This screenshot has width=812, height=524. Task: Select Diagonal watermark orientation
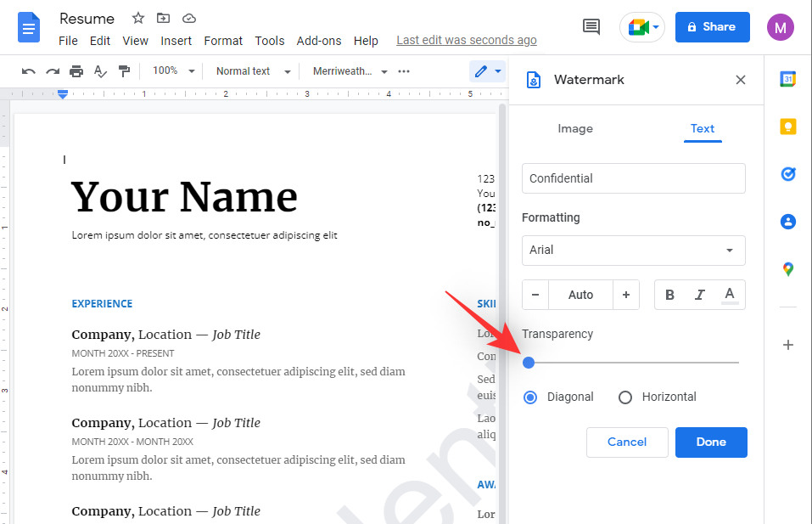(529, 397)
